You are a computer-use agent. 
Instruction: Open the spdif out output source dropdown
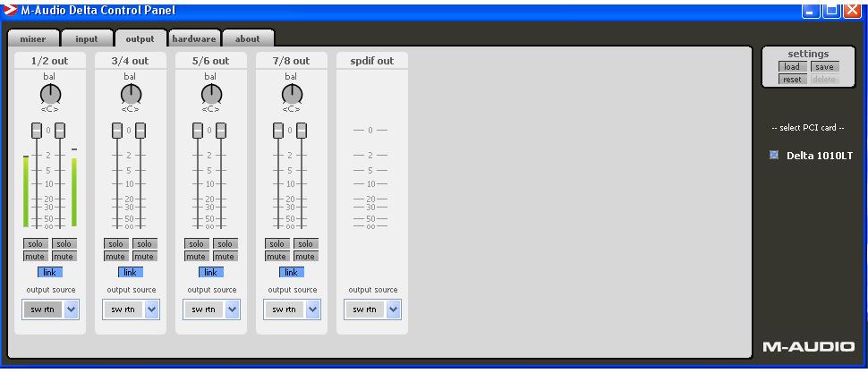pos(372,309)
